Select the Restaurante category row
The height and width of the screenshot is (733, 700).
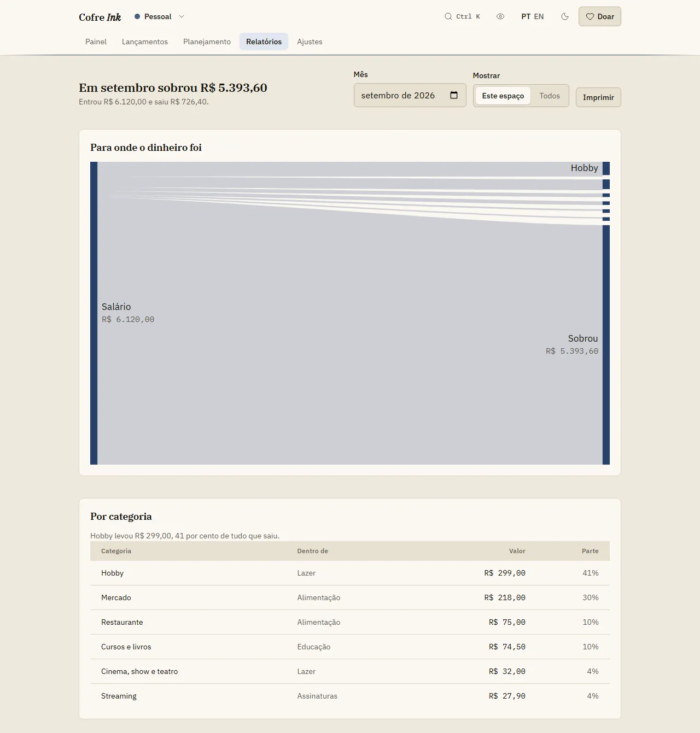tap(350, 622)
